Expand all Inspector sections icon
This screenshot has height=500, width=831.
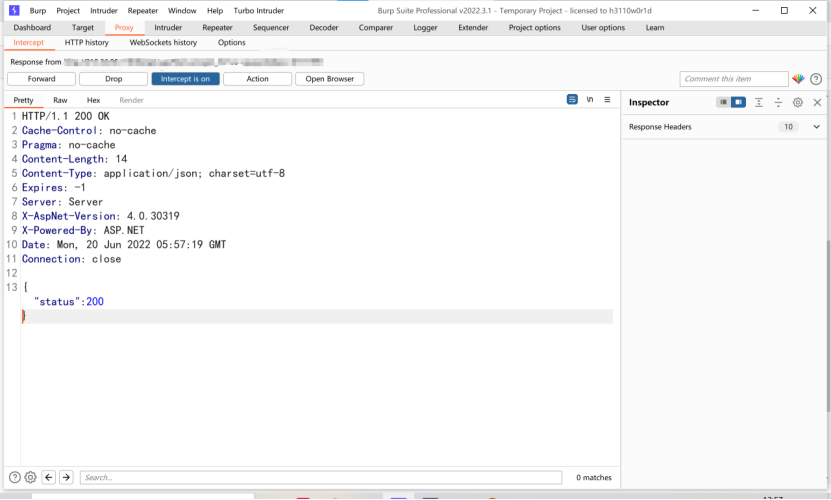click(x=759, y=102)
